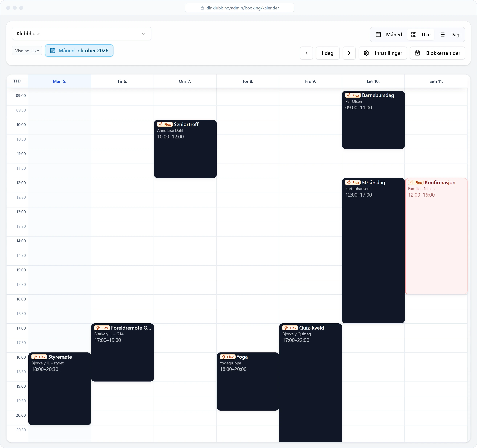Select the Ons 7. day header
Viewport: 477px width, 448px height.
pyautogui.click(x=185, y=81)
